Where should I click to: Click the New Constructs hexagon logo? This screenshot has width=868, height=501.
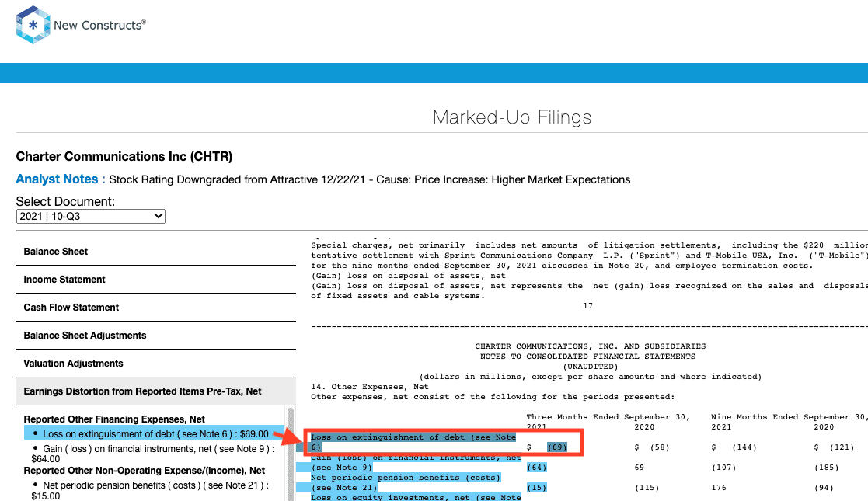click(x=33, y=25)
